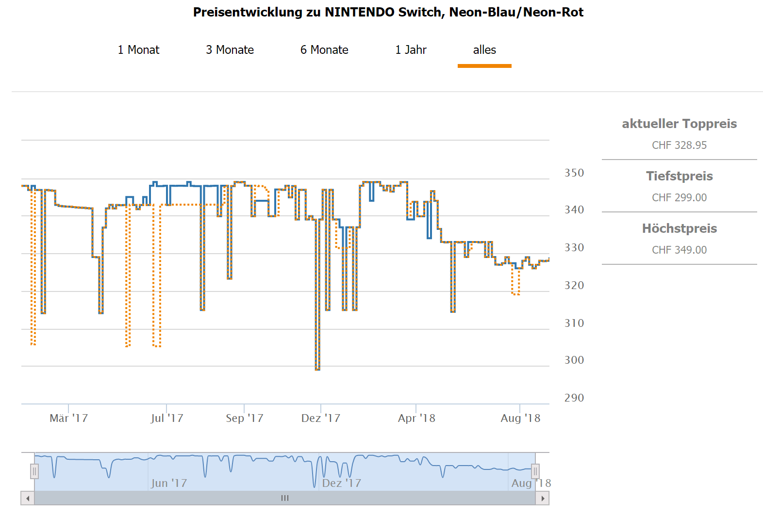Select the 1 Monat time range tab
The height and width of the screenshot is (532, 763).
tap(138, 50)
